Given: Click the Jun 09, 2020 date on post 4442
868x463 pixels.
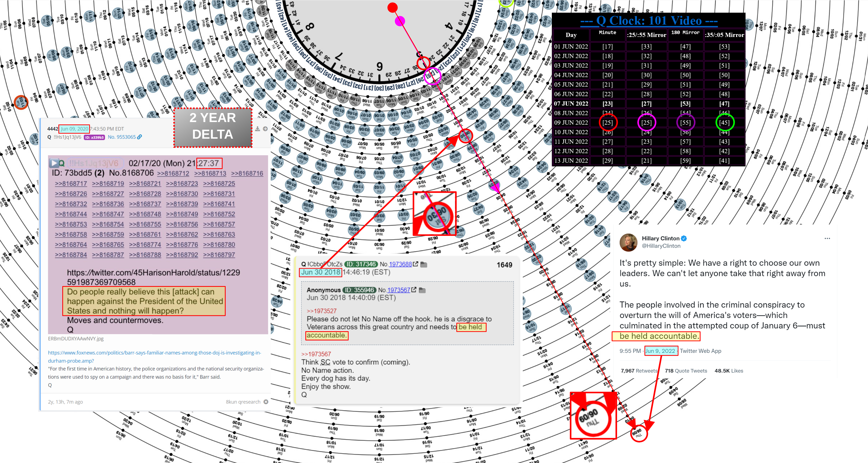Looking at the screenshot, I should (x=74, y=128).
